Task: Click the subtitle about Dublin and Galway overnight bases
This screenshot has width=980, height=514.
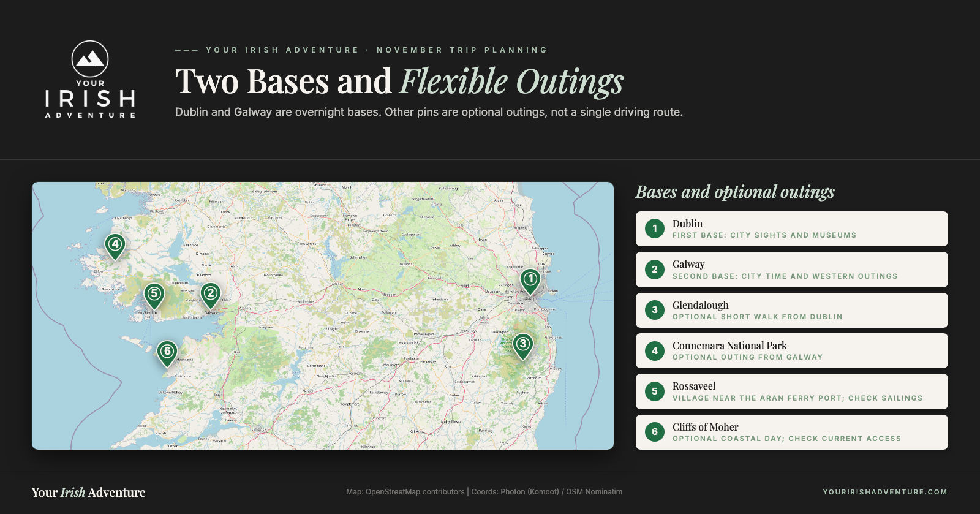Action: pyautogui.click(x=429, y=112)
